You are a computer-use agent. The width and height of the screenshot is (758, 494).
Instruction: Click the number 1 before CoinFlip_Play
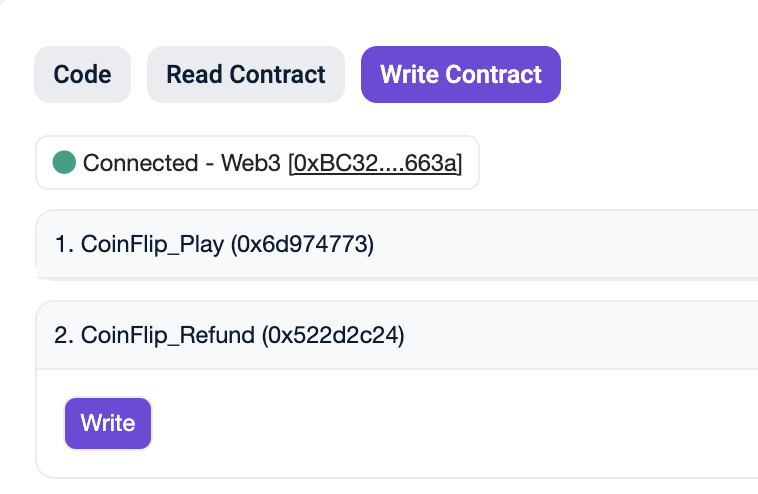(61, 244)
